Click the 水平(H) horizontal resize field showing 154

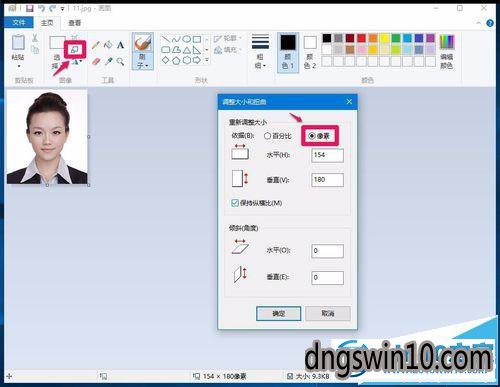pyautogui.click(x=327, y=155)
